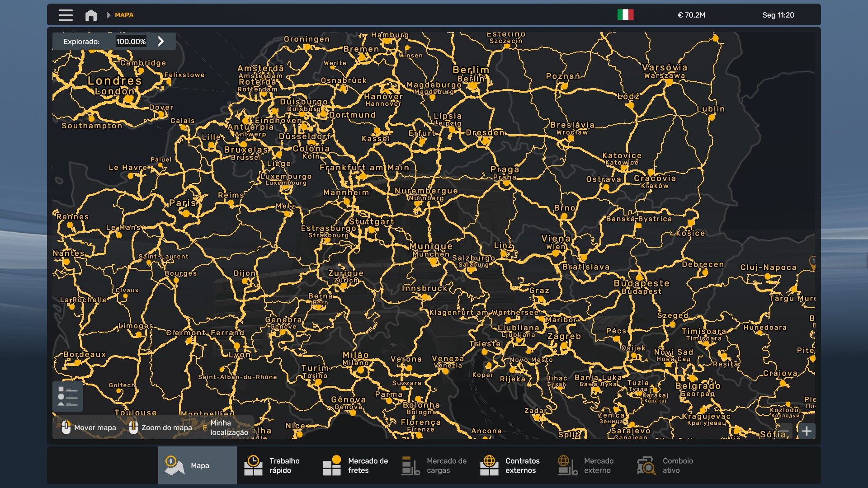The image size is (868, 488).
Task: Open the hamburger main menu
Action: pos(66,15)
